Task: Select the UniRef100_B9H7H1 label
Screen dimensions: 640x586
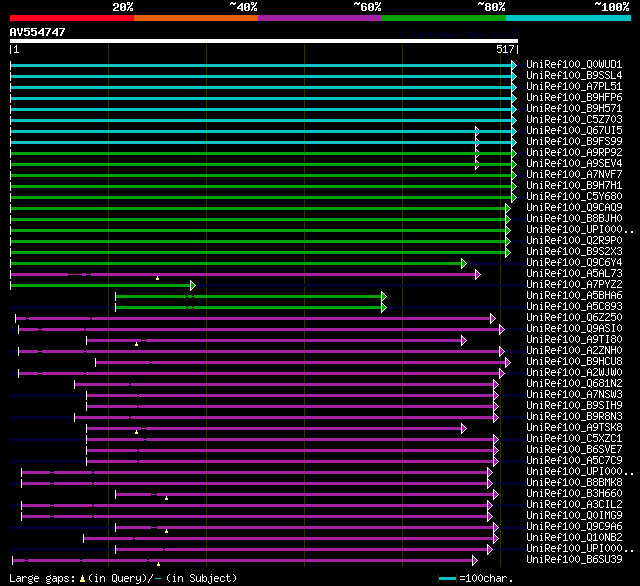Action: coord(574,186)
